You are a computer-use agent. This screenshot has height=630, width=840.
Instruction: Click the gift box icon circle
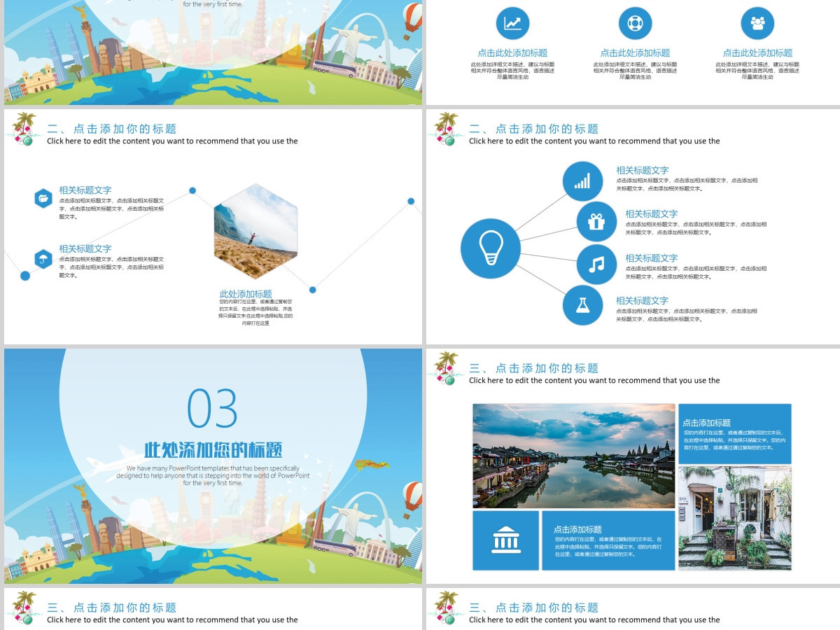point(596,222)
